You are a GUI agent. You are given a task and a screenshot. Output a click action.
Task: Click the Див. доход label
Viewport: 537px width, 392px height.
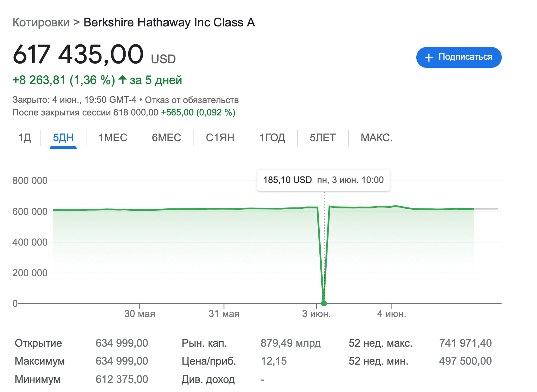(208, 379)
